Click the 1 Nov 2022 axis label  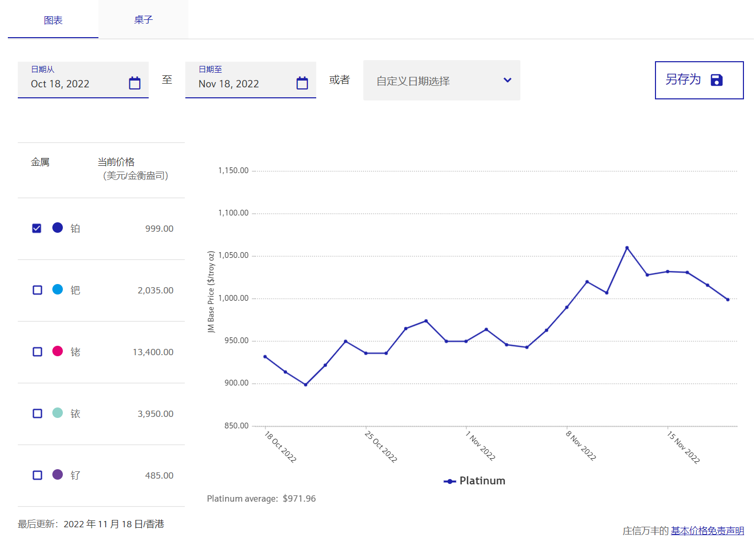[480, 446]
